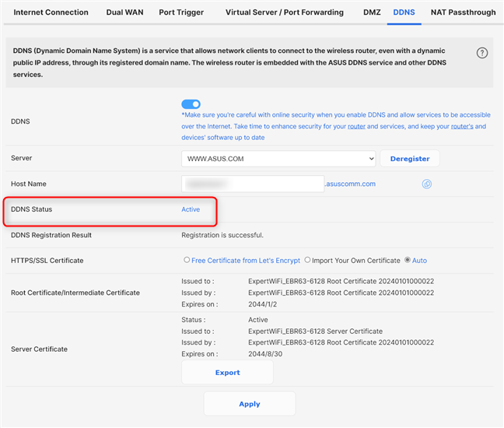
Task: Switch to the DMZ tab
Action: point(373,12)
